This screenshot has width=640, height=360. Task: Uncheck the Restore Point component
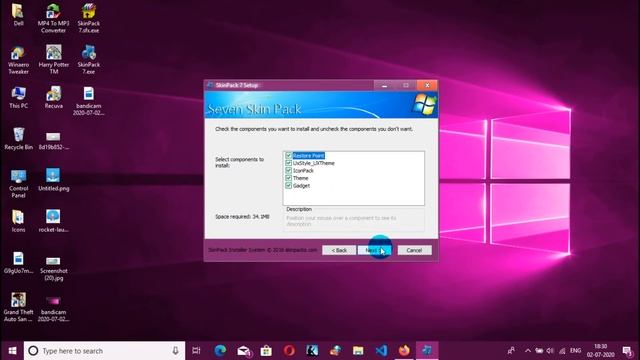pyautogui.click(x=288, y=156)
